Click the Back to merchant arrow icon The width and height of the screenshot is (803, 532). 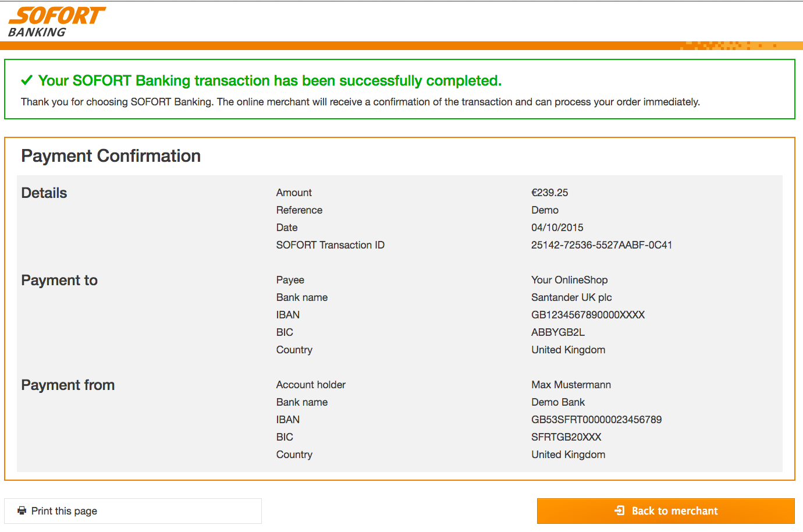tap(620, 510)
